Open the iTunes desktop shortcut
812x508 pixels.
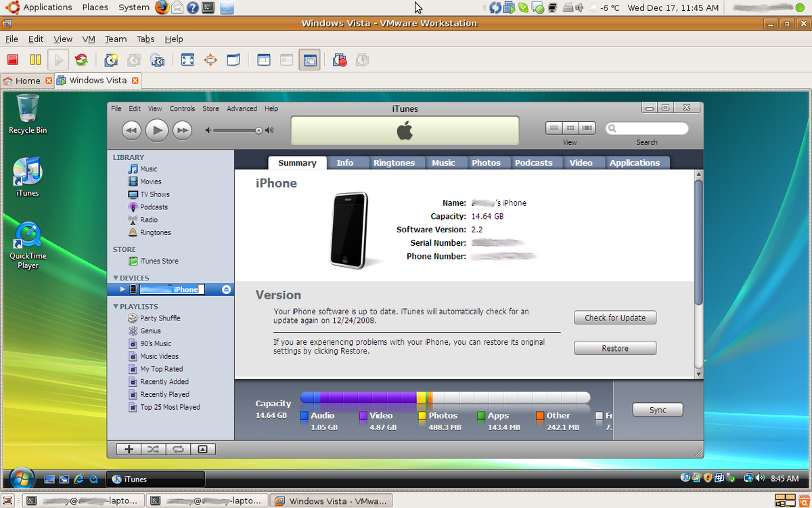tap(28, 177)
